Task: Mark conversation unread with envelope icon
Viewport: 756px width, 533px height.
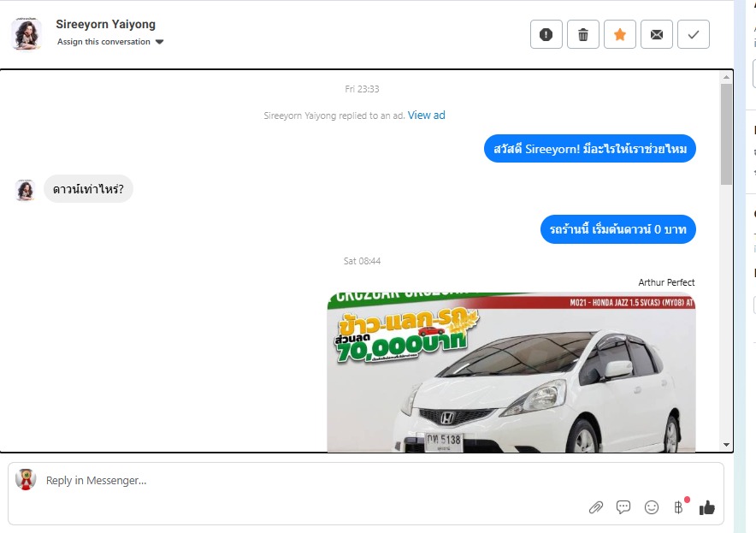Action: point(656,34)
